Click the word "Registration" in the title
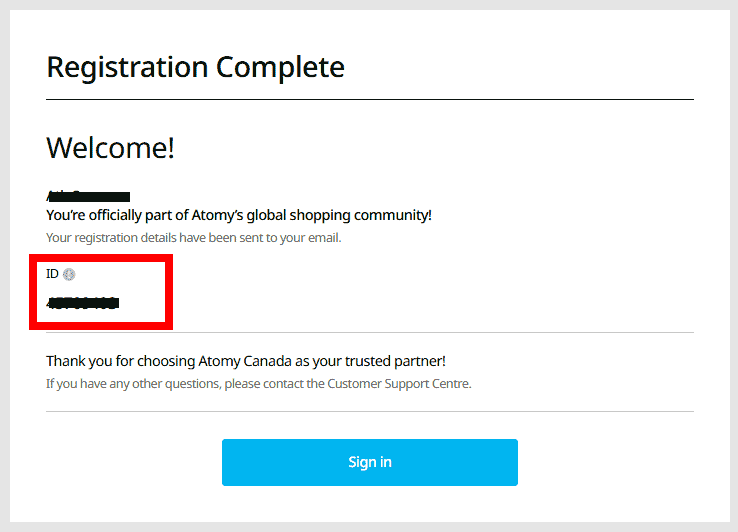The width and height of the screenshot is (738, 532). pos(129,67)
